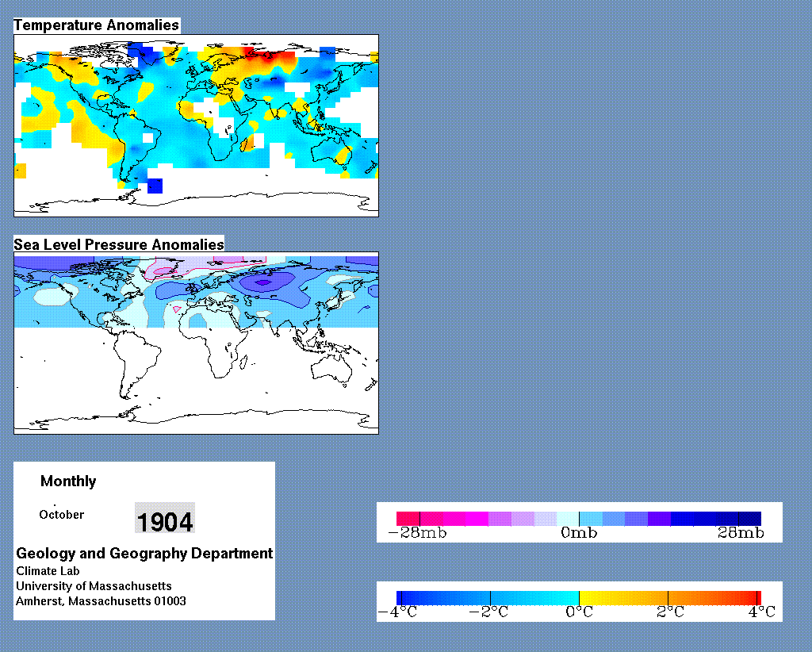Click the 4°C legend label

tap(762, 612)
